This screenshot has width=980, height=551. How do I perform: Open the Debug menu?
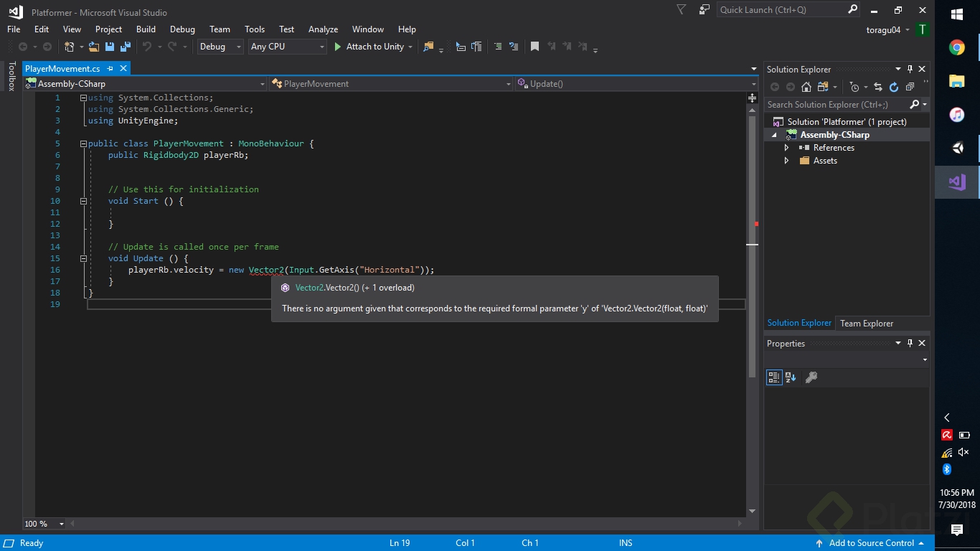tap(182, 29)
